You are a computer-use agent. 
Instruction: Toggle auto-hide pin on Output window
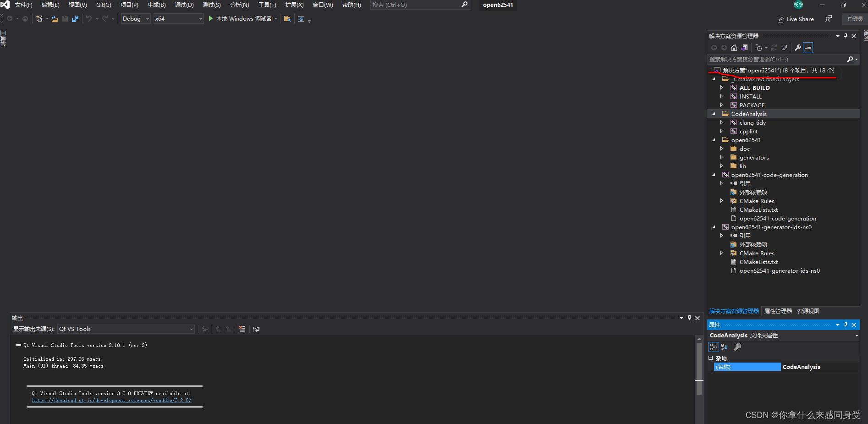click(689, 318)
